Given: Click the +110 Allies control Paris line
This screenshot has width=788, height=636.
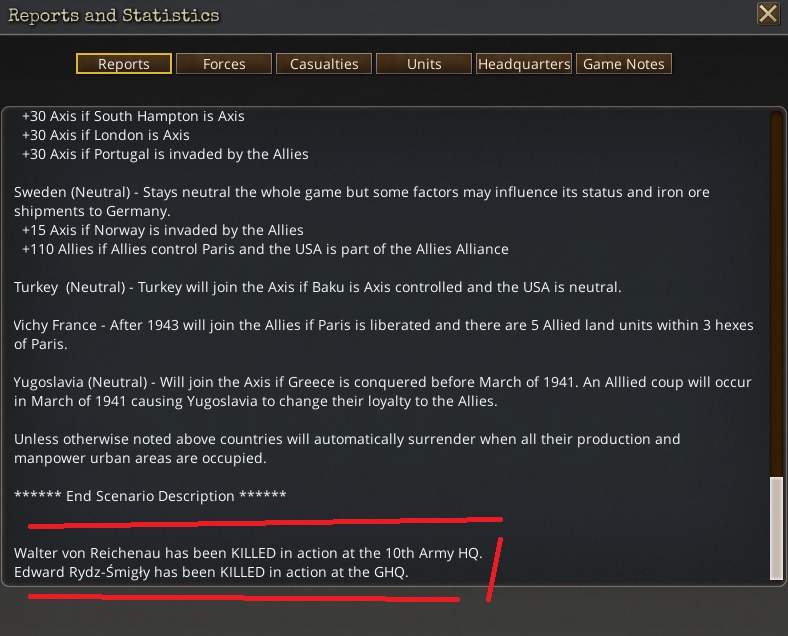Looking at the screenshot, I should pos(265,249).
